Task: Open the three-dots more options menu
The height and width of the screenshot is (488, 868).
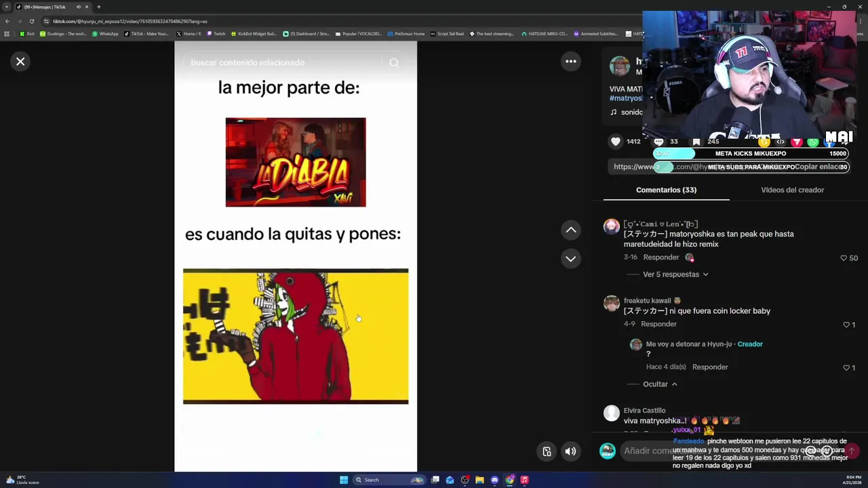Action: tap(571, 62)
